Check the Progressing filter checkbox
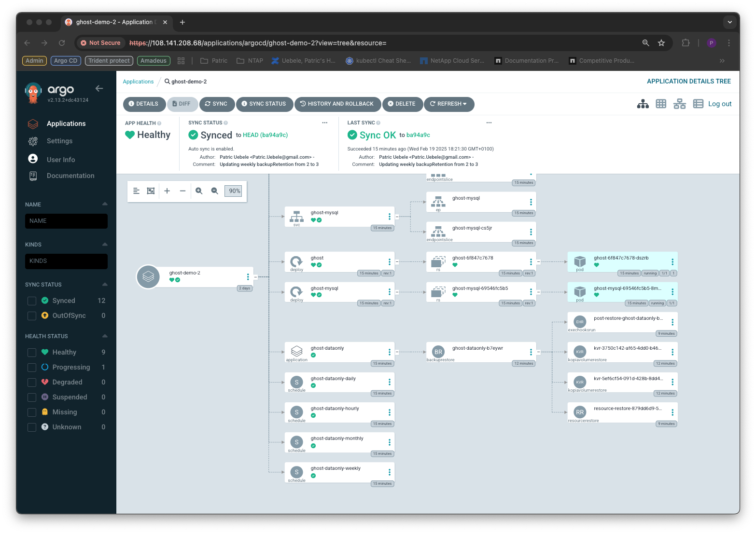The image size is (756, 534). coord(32,368)
